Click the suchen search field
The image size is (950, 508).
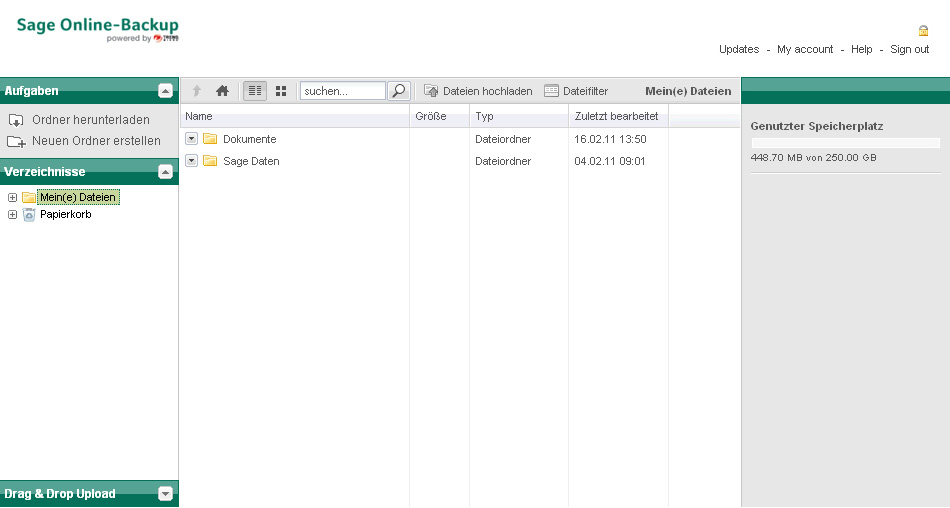click(x=342, y=91)
